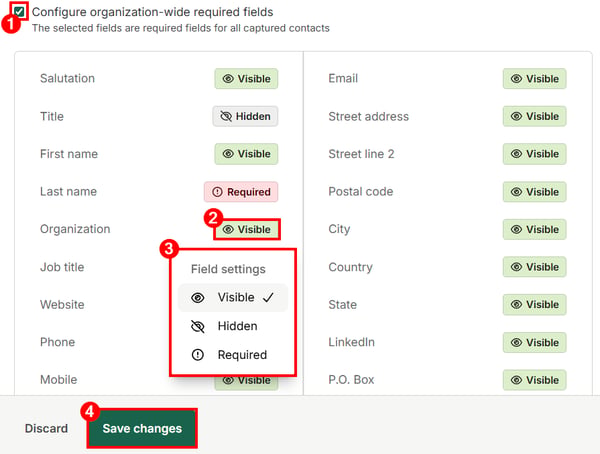Click the eye icon in LinkedIn's Visible badge
600x454 pixels.
(516, 342)
